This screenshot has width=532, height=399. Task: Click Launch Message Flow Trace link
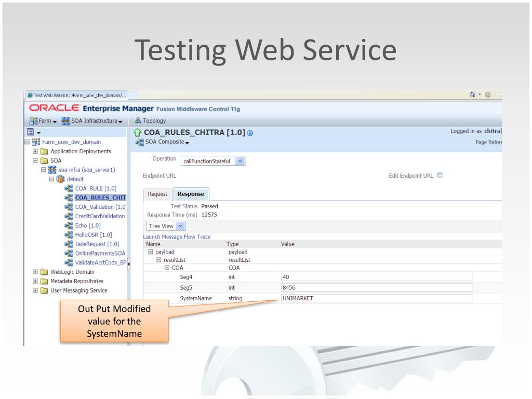(x=177, y=237)
